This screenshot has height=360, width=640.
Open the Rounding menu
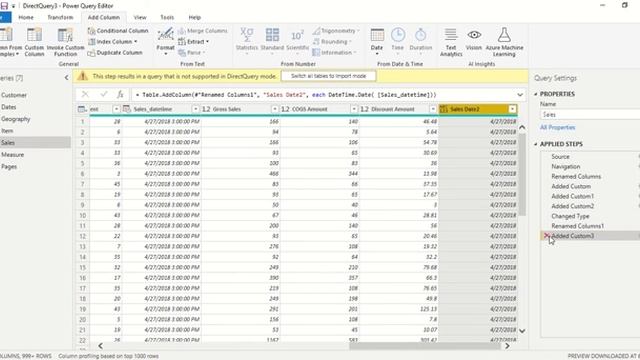(x=332, y=42)
